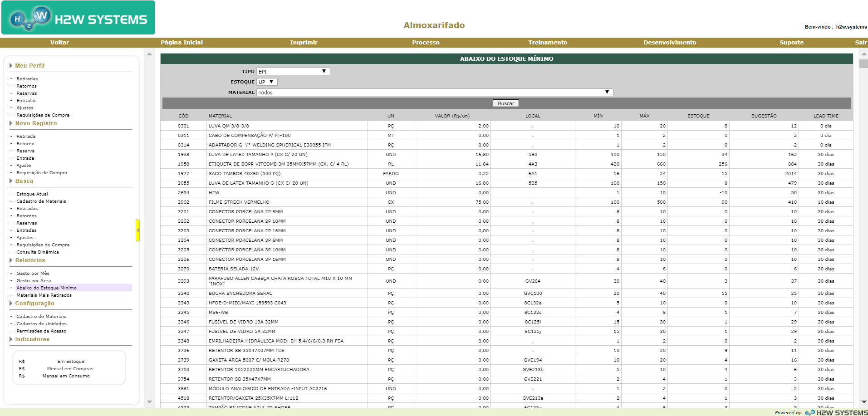Toggle the Indicadores section arrow
The height and width of the screenshot is (416, 868).
(11, 339)
